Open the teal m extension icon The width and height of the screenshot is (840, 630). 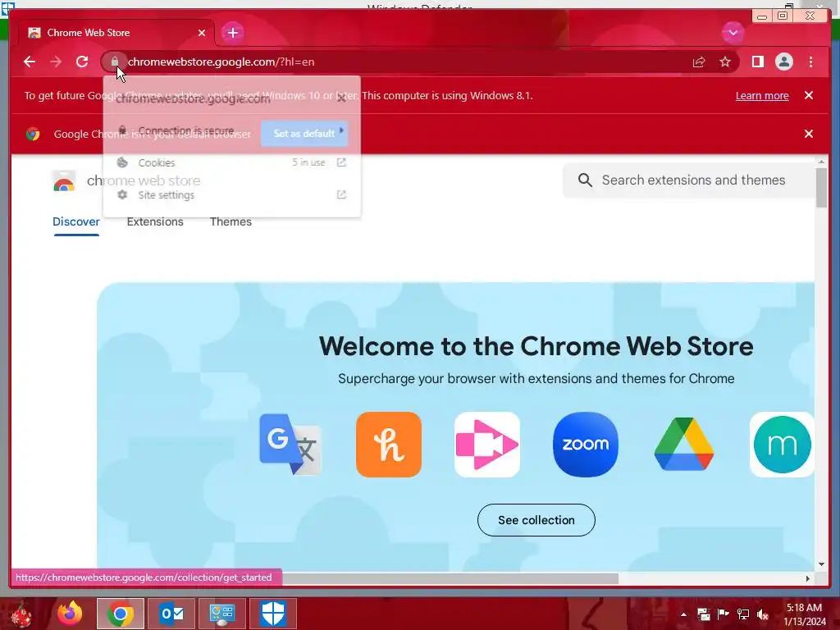point(782,444)
